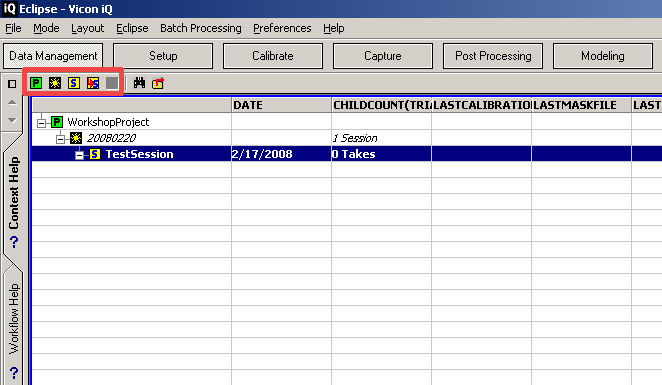
Task: Click the New Capture Day sunburst icon
Action: click(55, 83)
